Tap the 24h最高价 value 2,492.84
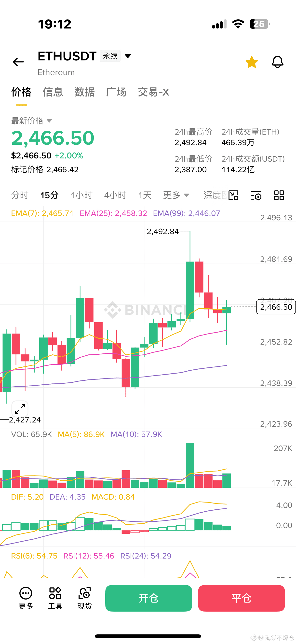 click(x=190, y=142)
